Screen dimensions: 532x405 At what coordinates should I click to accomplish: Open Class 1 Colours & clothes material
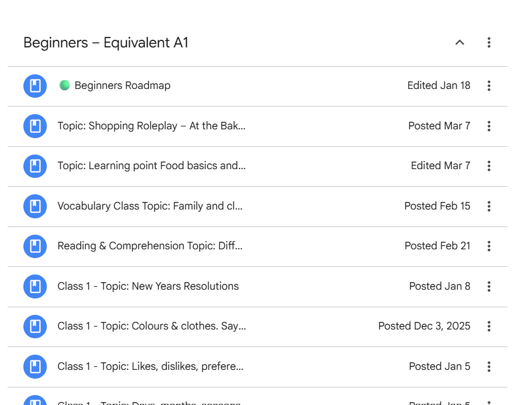coord(151,327)
